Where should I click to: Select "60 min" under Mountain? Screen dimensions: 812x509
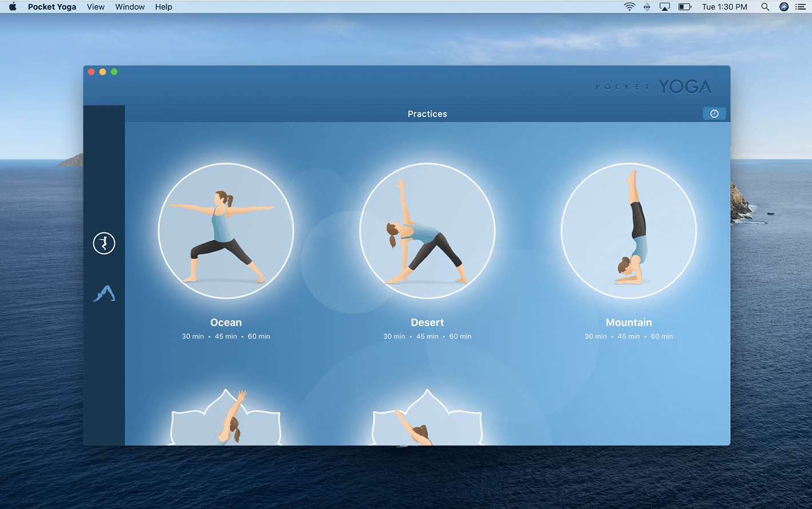(x=662, y=336)
